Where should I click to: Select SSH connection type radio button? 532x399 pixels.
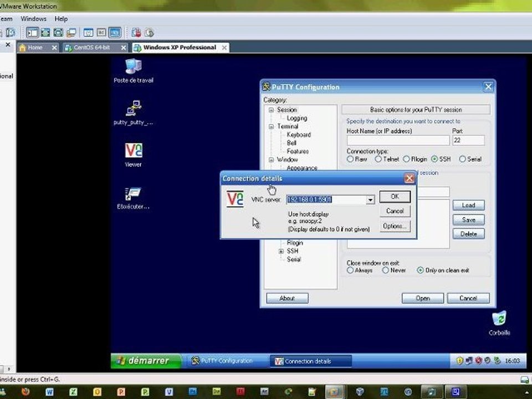[434, 159]
